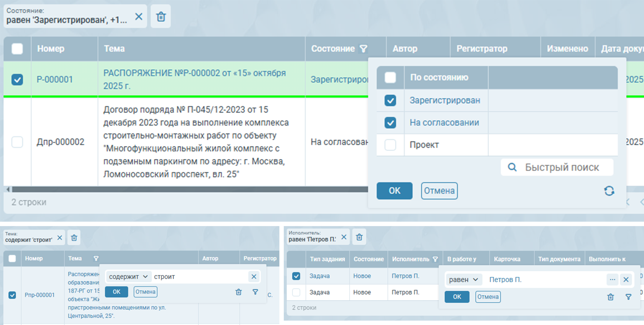Uncheck the Зарегистрирован state checkbox
This screenshot has width=644, height=325.
click(x=390, y=100)
